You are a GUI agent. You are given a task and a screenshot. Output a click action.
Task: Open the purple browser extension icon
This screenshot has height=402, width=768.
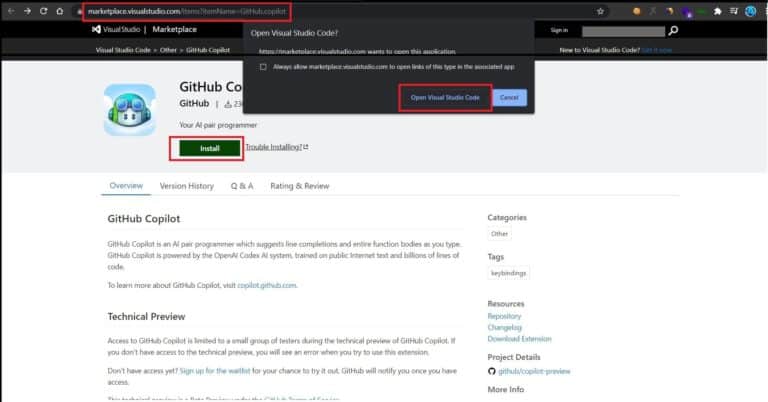click(x=687, y=12)
